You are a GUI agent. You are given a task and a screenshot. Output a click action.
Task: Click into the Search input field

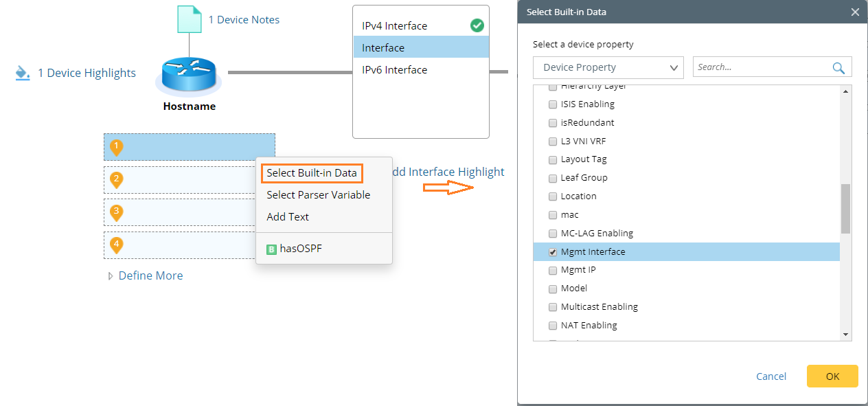pos(761,67)
